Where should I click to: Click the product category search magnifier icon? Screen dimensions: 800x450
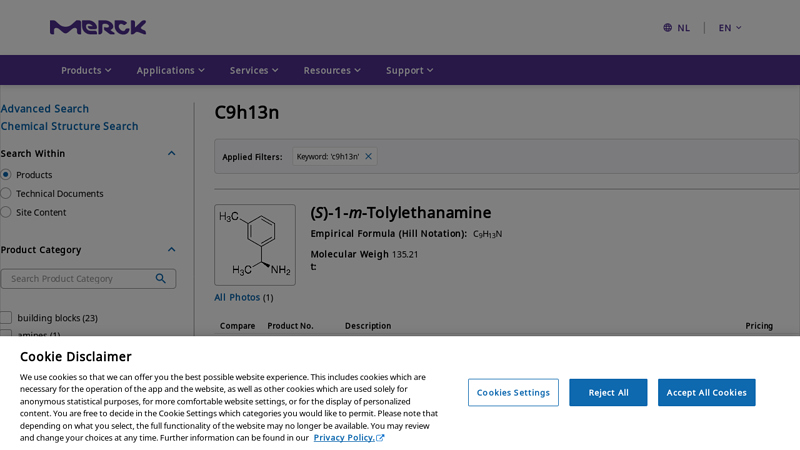pos(161,279)
